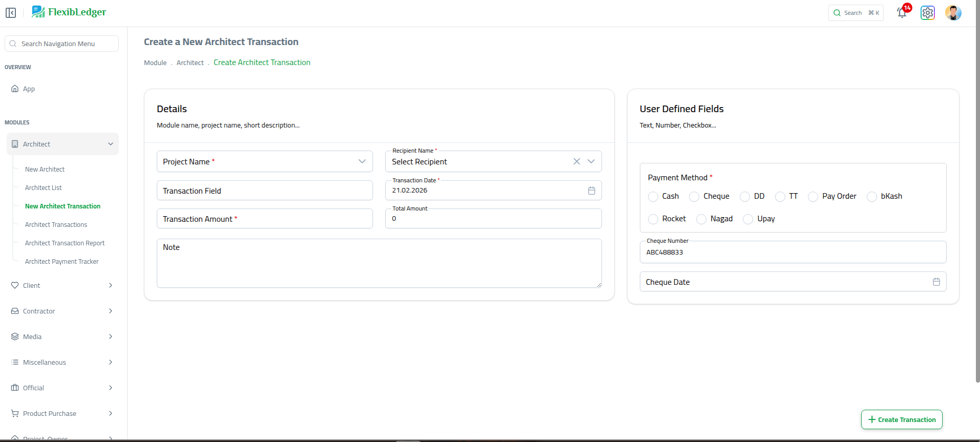This screenshot has width=980, height=442.
Task: Go to Architect Payment Tracker
Action: 61,261
